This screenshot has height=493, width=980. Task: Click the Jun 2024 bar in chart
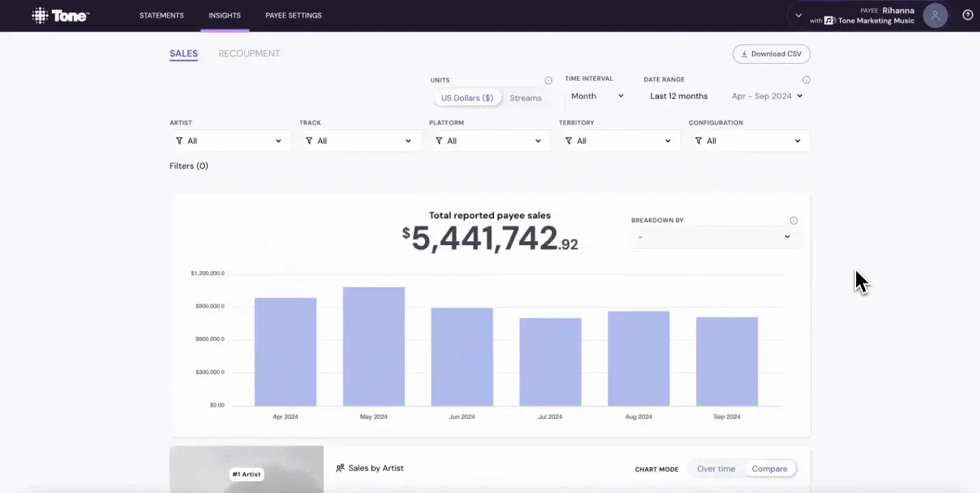[x=462, y=357]
